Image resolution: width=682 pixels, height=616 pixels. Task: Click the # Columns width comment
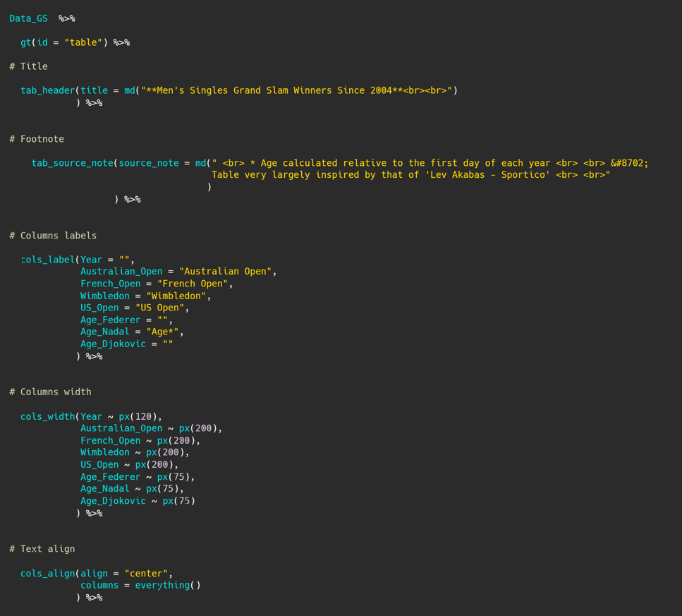click(50, 392)
